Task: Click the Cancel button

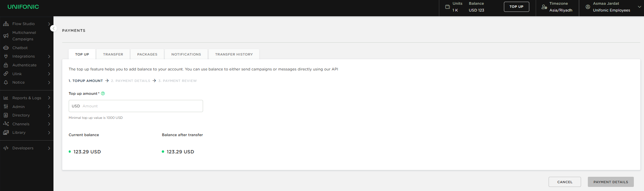Action: [x=565, y=182]
